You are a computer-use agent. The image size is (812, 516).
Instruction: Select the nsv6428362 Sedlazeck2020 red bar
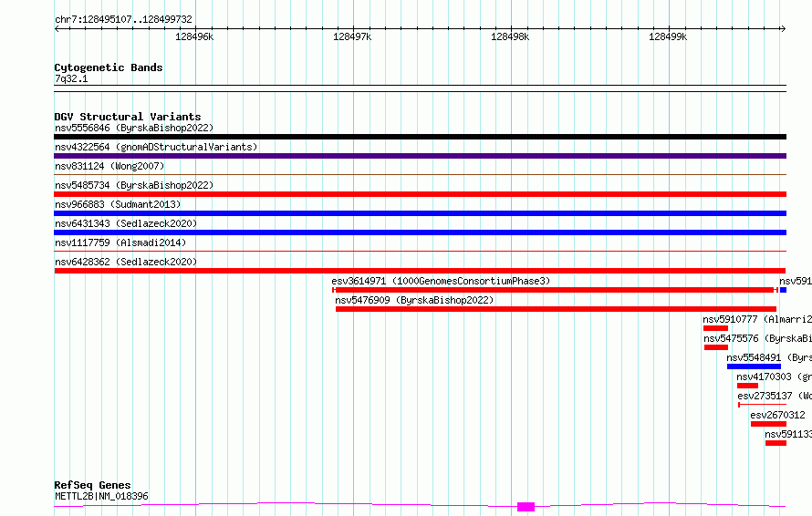[420, 271]
